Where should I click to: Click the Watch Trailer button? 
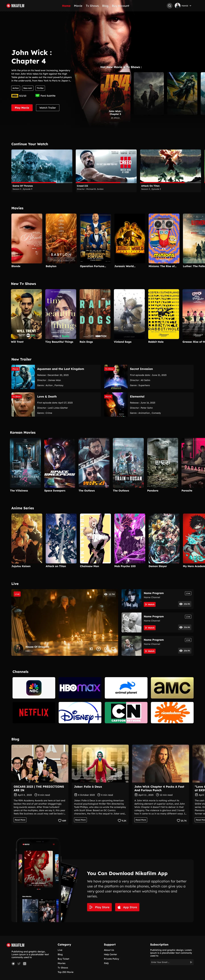[48, 108]
